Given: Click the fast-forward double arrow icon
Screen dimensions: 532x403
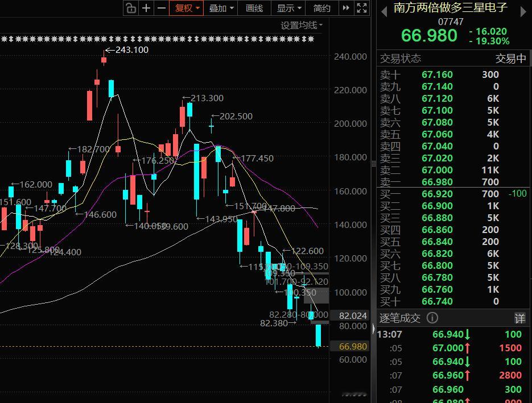Looking at the screenshot, I should (346, 8).
